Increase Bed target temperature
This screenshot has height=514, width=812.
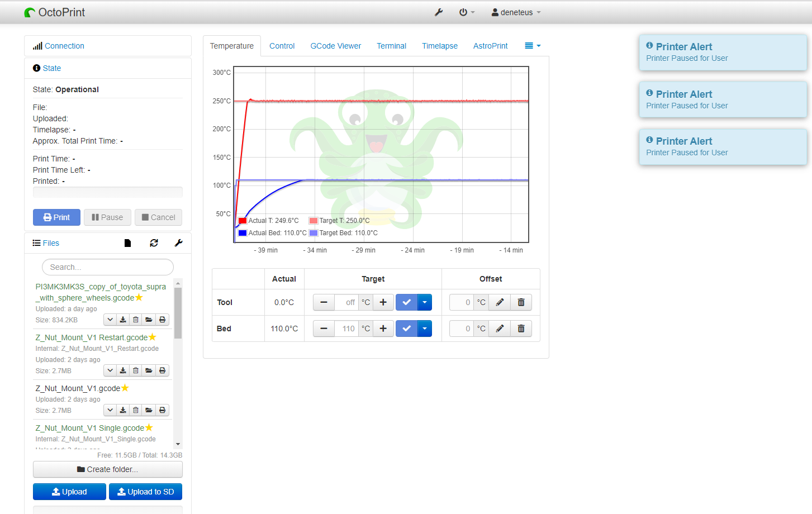click(x=383, y=329)
